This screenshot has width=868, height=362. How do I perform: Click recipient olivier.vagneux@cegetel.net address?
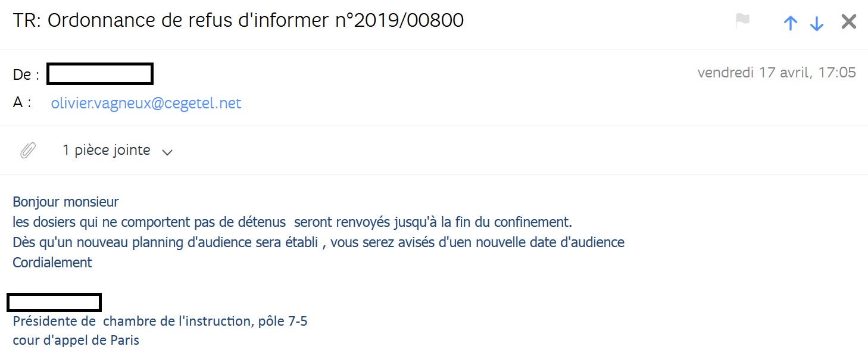pos(146,103)
